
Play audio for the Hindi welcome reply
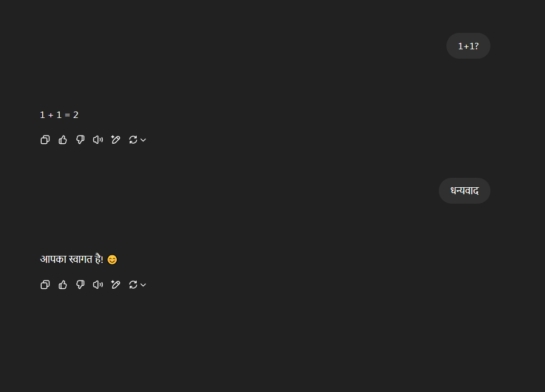pos(98,285)
